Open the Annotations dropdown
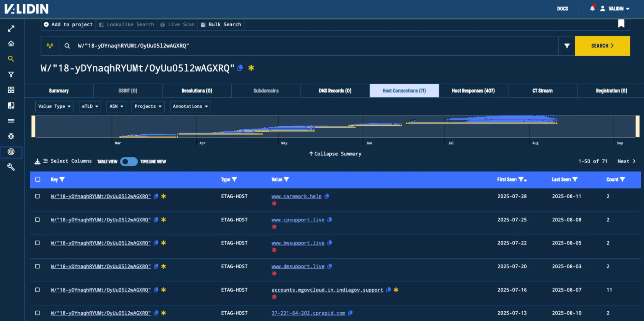This screenshot has width=644, height=321. pos(190,107)
